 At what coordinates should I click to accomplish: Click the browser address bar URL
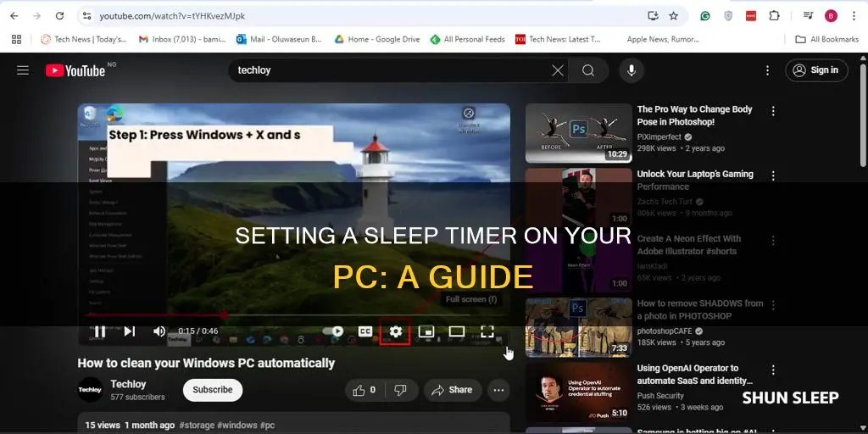[172, 16]
